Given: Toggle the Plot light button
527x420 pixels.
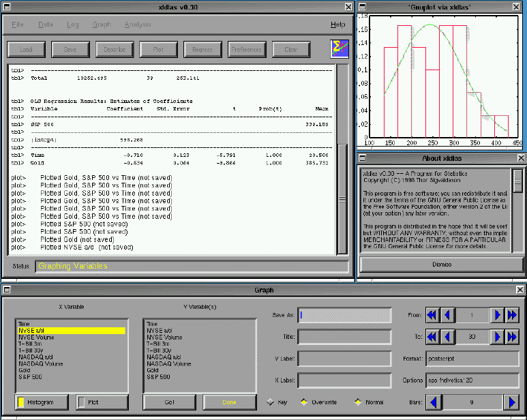Looking at the screenshot, I should (102, 402).
